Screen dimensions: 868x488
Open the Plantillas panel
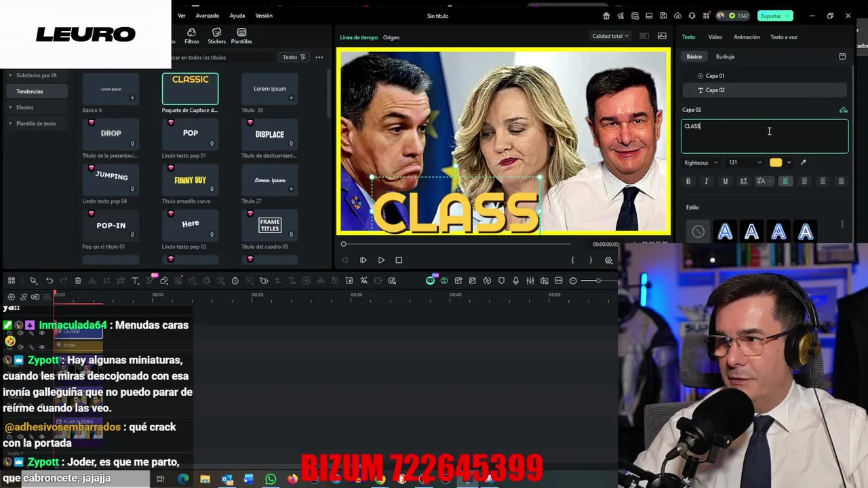click(x=241, y=36)
